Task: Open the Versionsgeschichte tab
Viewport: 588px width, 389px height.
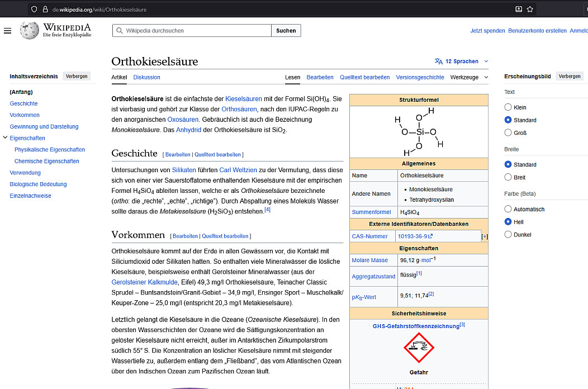Action: pyautogui.click(x=420, y=77)
